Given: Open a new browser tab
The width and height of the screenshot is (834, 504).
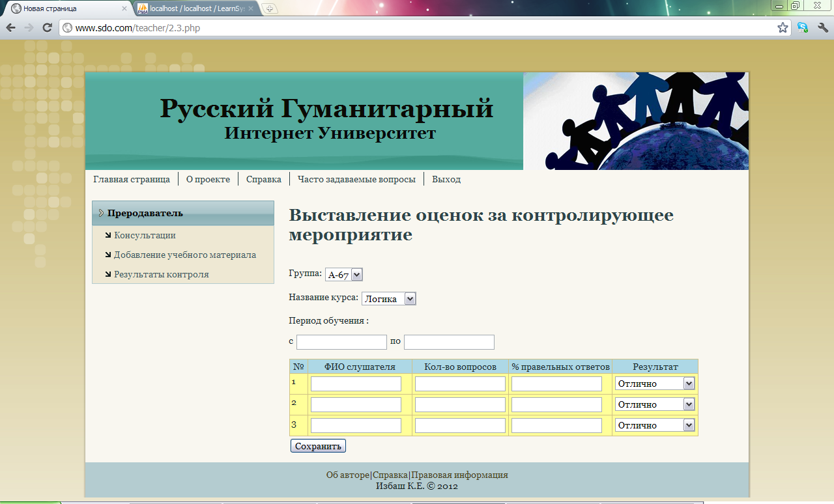Looking at the screenshot, I should pyautogui.click(x=270, y=8).
